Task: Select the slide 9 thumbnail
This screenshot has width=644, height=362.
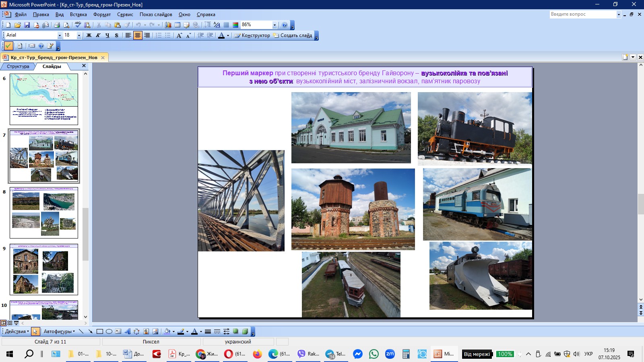Action: point(44,269)
